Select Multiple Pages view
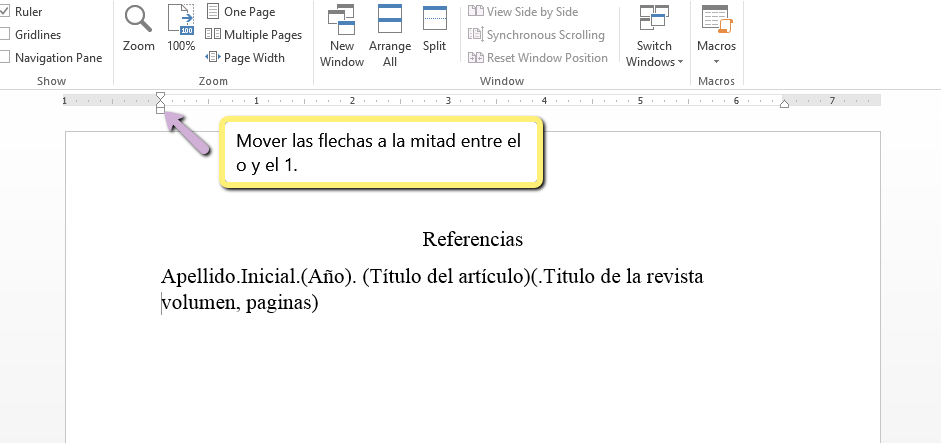This screenshot has height=443, width=941. click(x=253, y=35)
